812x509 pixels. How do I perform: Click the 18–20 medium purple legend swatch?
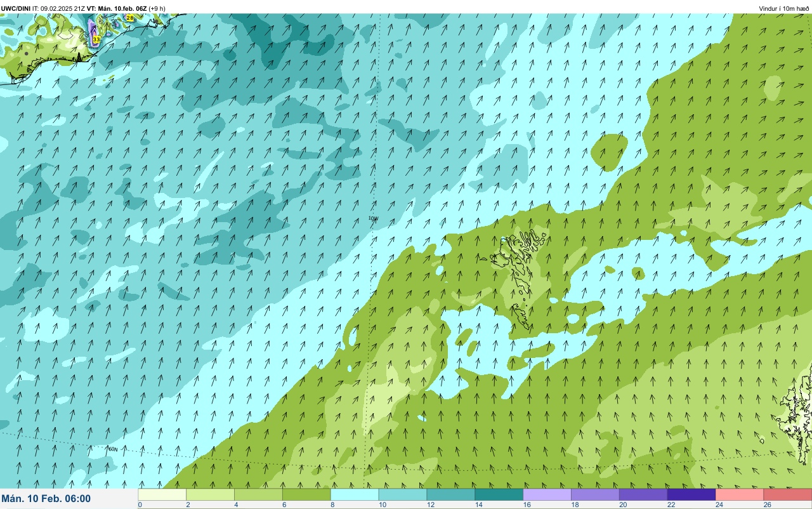(x=596, y=494)
